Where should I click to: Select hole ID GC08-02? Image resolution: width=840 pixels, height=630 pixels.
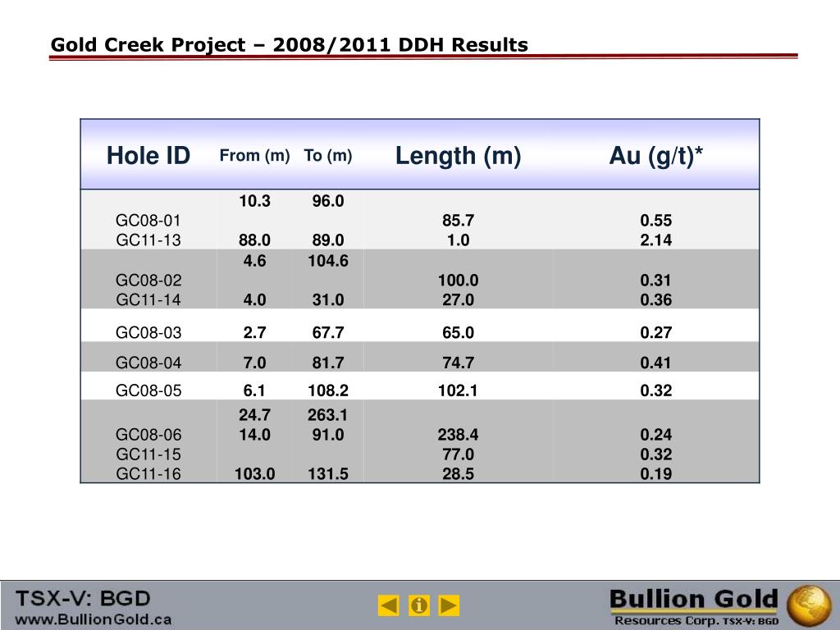click(148, 281)
